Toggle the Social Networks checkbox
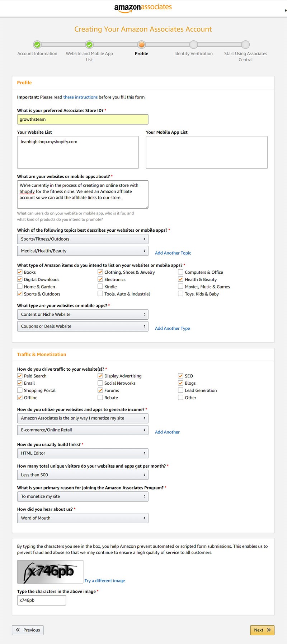Screen dimensions: 287x644 (100, 383)
